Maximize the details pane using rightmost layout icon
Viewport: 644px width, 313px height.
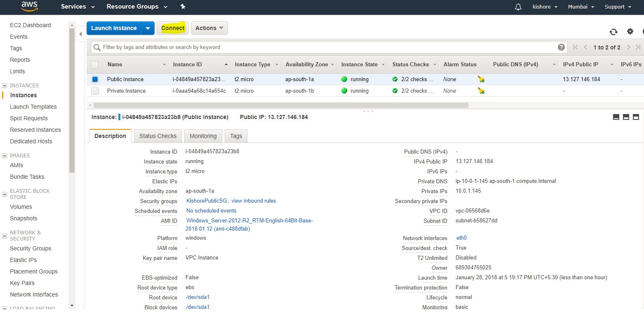tap(636, 117)
